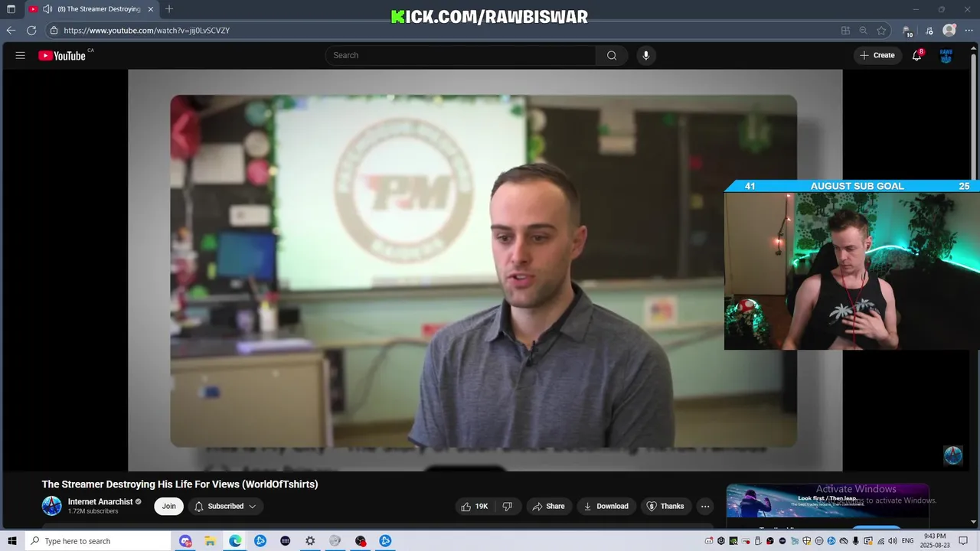Open YouTube notifications bell
Image resolution: width=980 pixels, height=551 pixels.
(916, 55)
